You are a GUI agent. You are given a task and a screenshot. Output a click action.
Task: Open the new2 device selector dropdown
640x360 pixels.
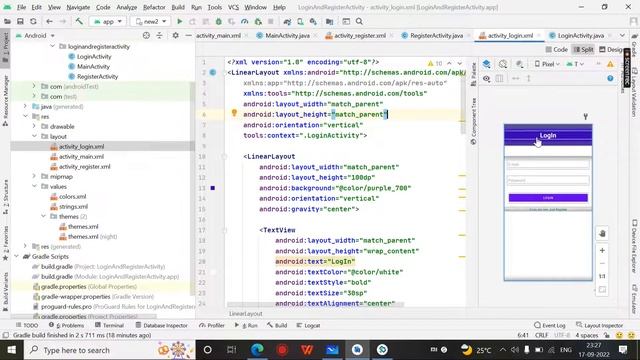click(151, 21)
